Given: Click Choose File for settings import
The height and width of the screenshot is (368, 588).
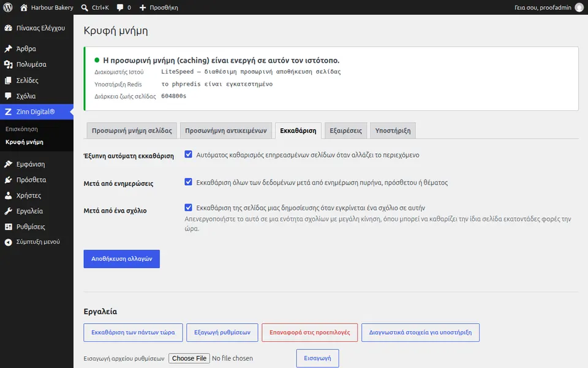Looking at the screenshot, I should click(x=189, y=358).
